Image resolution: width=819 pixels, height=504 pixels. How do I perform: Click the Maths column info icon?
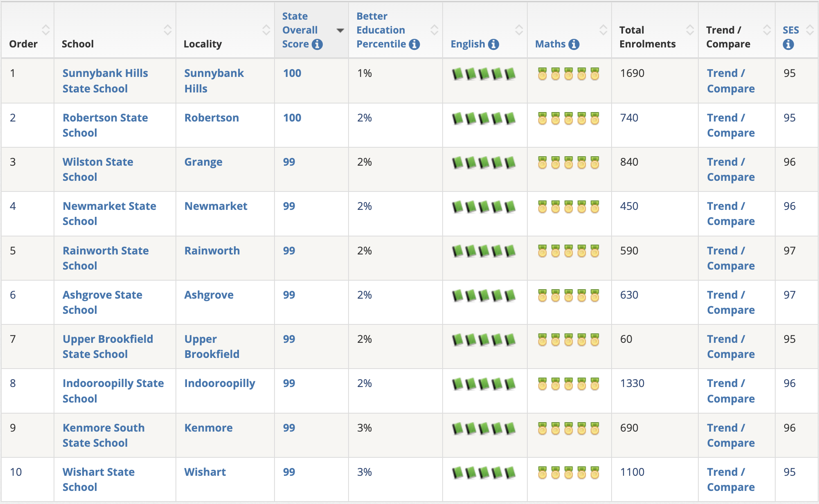pos(574,44)
